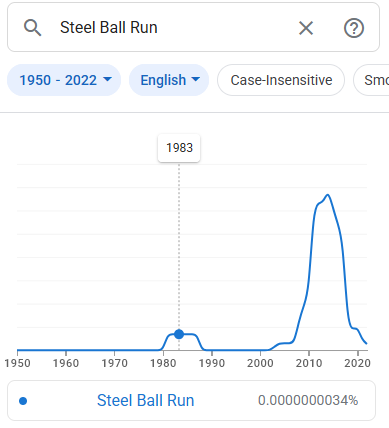Click the blue data point at 1983
Image resolution: width=389 pixels, height=428 pixels.
click(179, 334)
